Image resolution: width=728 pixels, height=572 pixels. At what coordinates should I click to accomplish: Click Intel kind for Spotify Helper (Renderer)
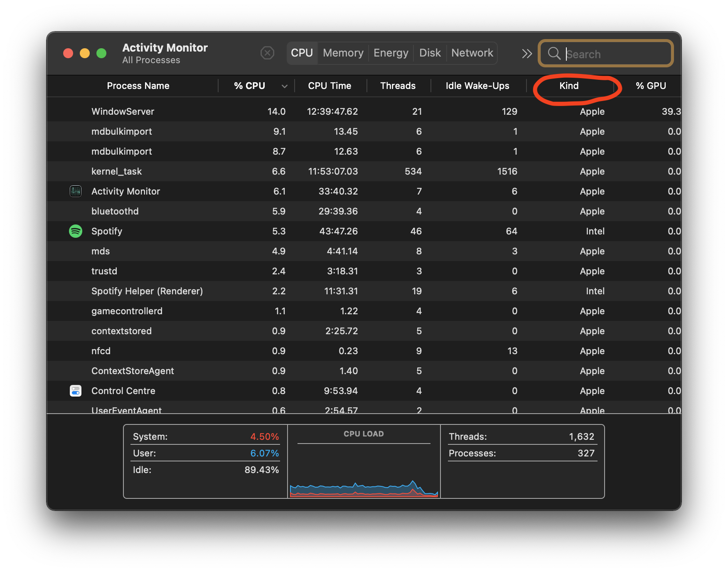point(595,291)
